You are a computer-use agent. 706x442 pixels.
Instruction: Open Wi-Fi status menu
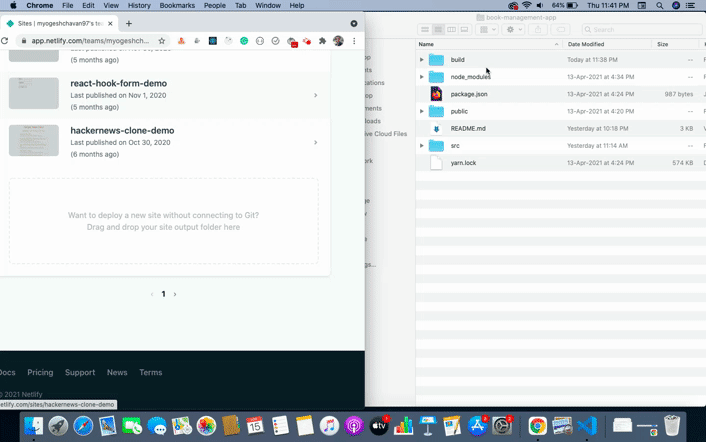[526, 5]
